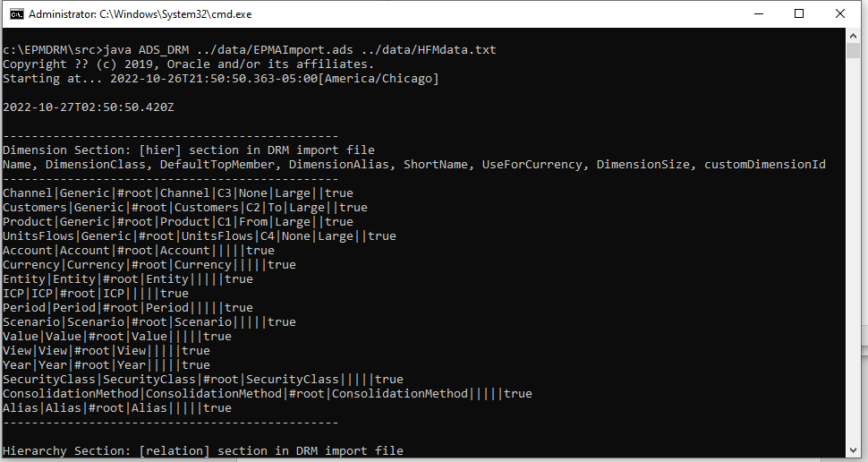Click the scrollbar up arrow
868x462 pixels.
click(854, 37)
